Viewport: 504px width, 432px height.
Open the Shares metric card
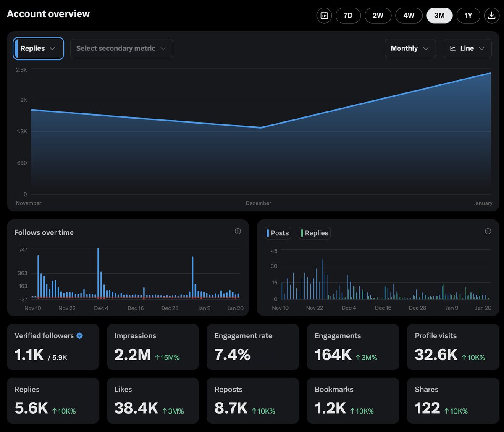[x=453, y=400]
